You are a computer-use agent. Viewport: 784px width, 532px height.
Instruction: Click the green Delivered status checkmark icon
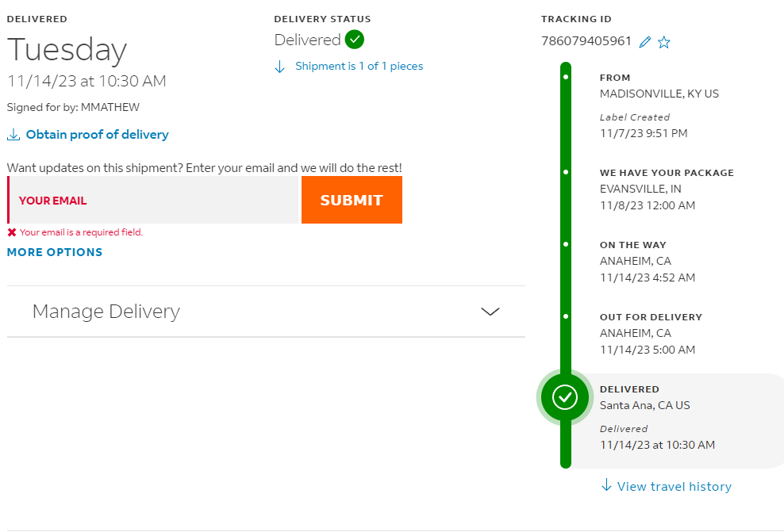pyautogui.click(x=355, y=40)
